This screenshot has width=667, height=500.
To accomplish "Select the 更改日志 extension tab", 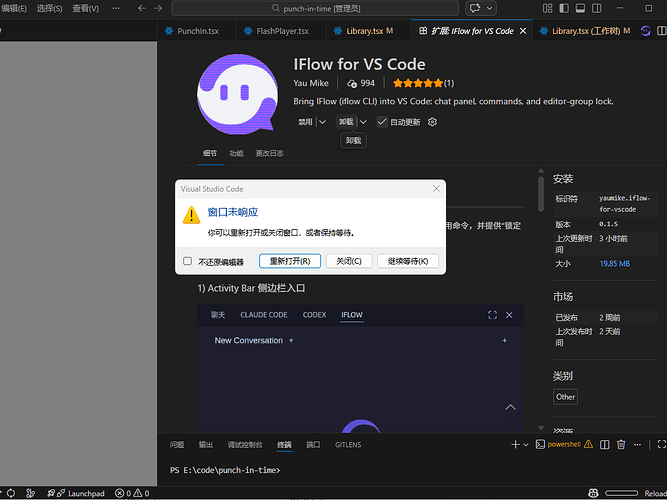I will pos(269,153).
